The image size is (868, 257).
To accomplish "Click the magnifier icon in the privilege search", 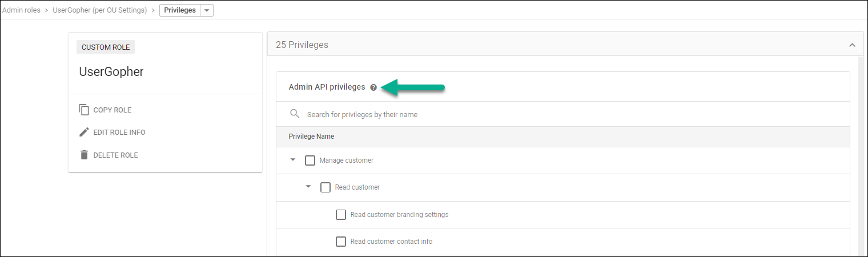I will pyautogui.click(x=295, y=114).
